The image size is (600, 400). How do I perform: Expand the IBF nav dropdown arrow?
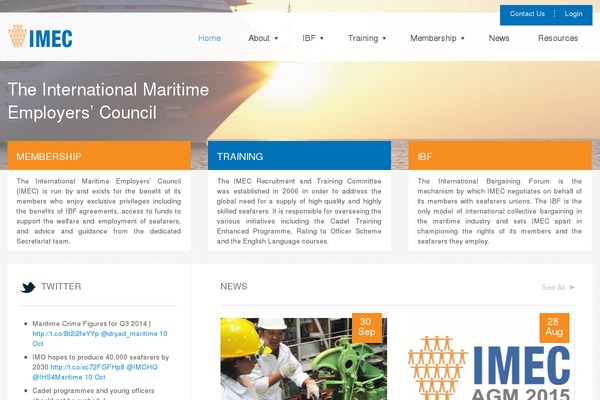[x=322, y=38]
